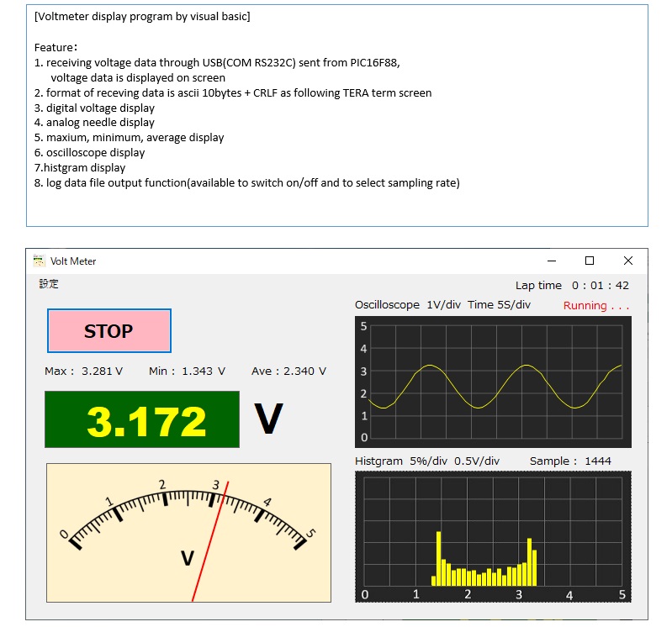Minimize the Volt Meter window
Image resolution: width=672 pixels, height=627 pixels.
551,261
